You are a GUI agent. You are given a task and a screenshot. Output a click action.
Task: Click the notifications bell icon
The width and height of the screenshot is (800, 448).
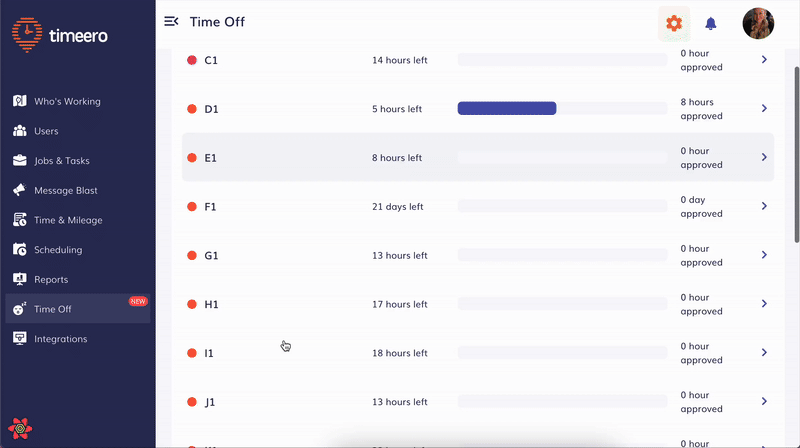[x=711, y=23]
